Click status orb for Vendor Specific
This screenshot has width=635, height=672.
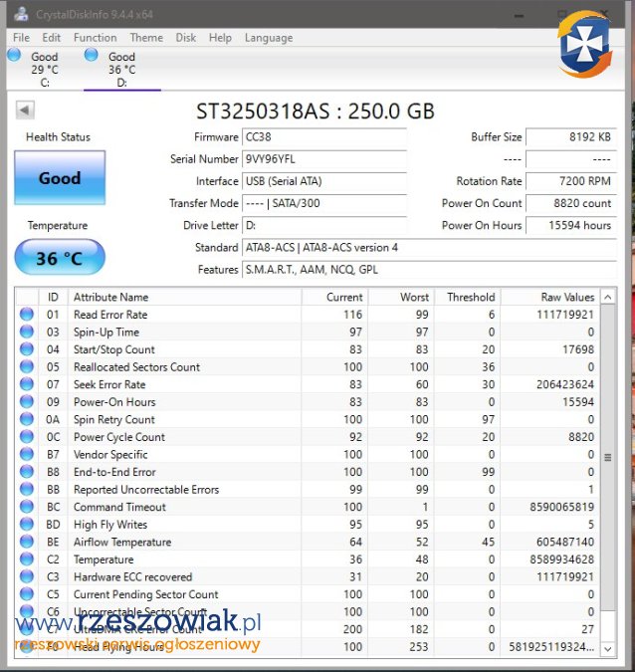click(27, 454)
